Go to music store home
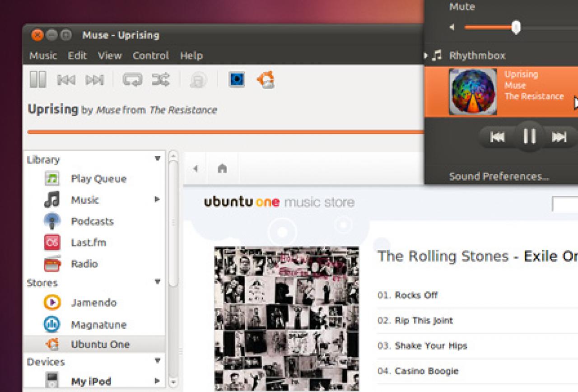Image resolution: width=578 pixels, height=392 pixels. pos(222,168)
